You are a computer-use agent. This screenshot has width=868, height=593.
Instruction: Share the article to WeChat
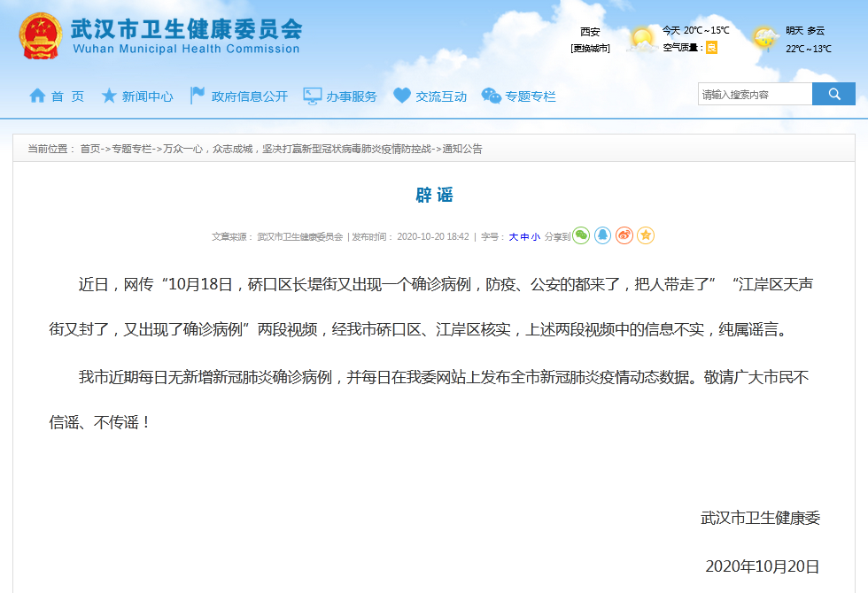click(x=583, y=235)
